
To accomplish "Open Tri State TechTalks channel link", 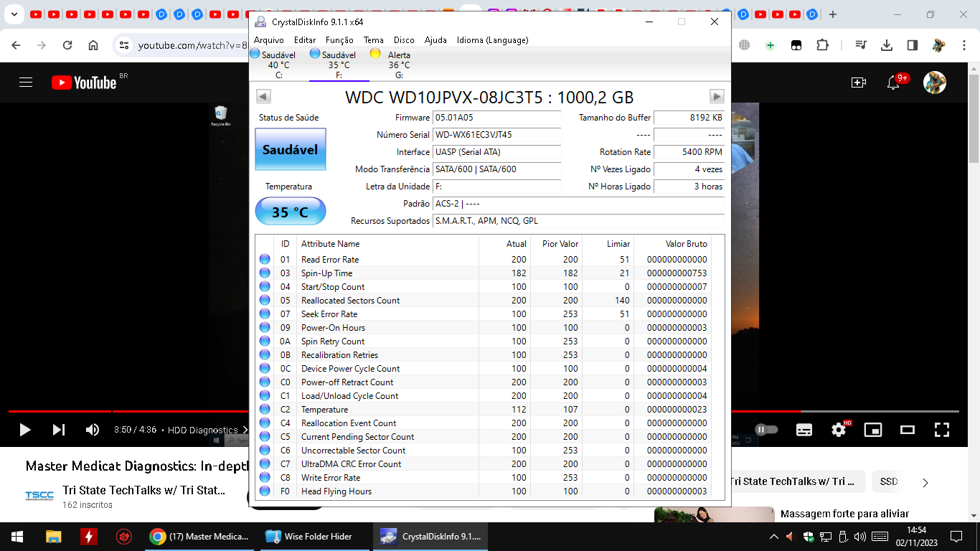I will (x=143, y=491).
